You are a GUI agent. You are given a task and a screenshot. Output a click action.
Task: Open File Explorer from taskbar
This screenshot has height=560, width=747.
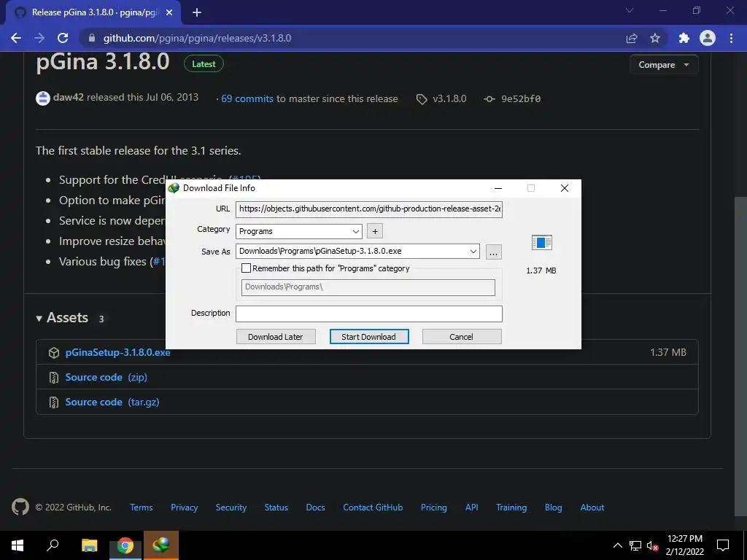(89, 545)
